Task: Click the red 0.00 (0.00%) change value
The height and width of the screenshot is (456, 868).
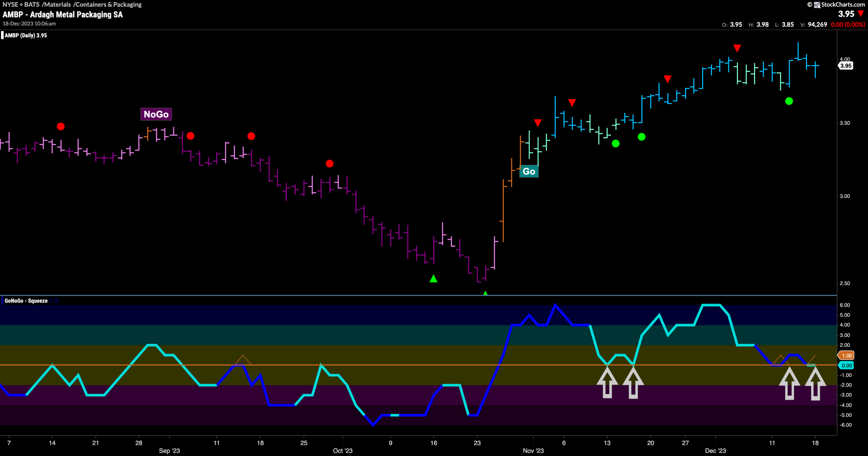Action: [848, 25]
